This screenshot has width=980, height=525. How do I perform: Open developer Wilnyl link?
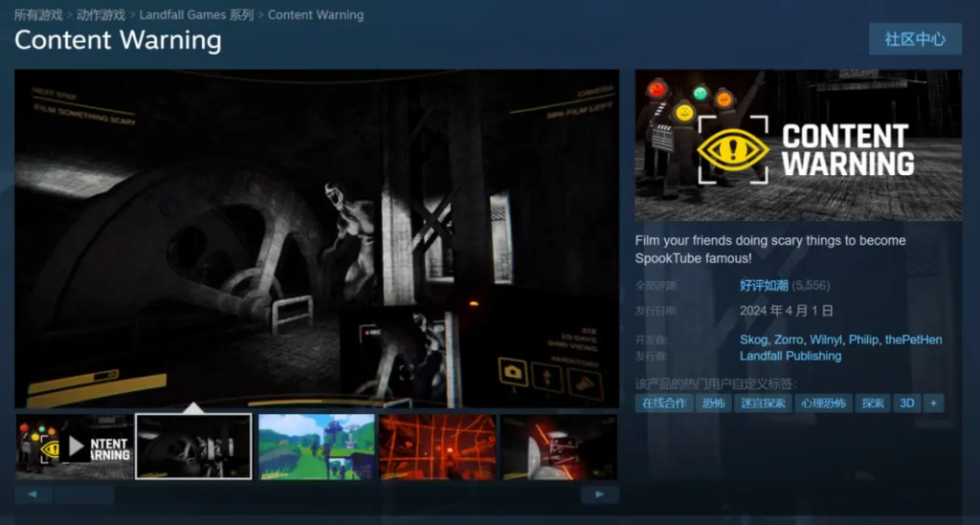click(x=826, y=339)
